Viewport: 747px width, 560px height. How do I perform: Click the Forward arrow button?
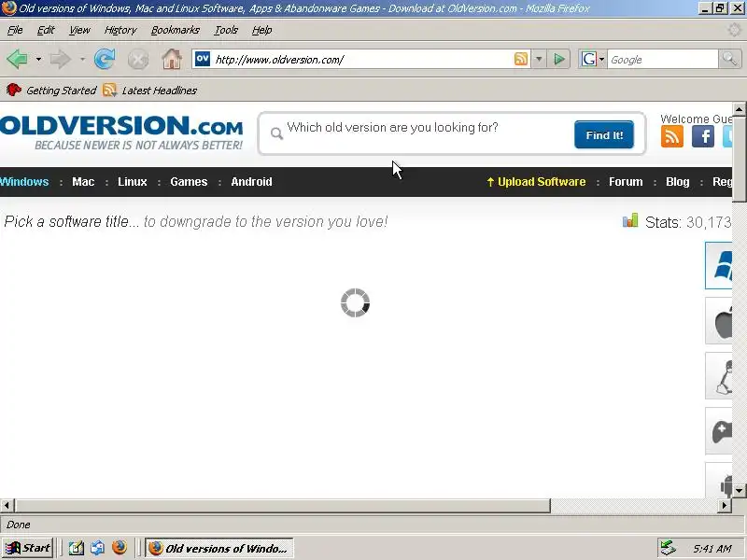coord(60,60)
